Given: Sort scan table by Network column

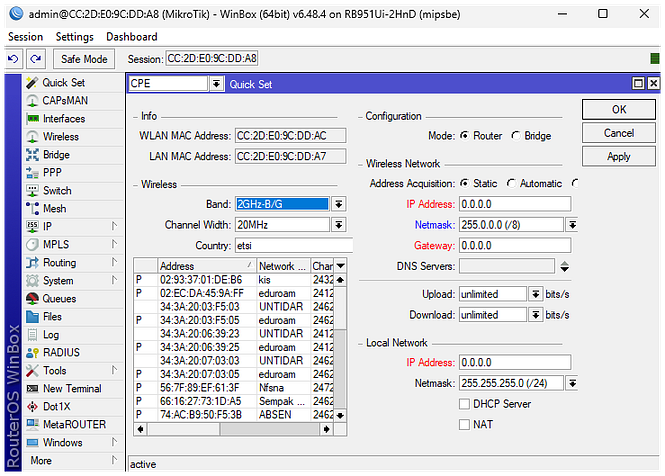Looking at the screenshot, I should (283, 266).
